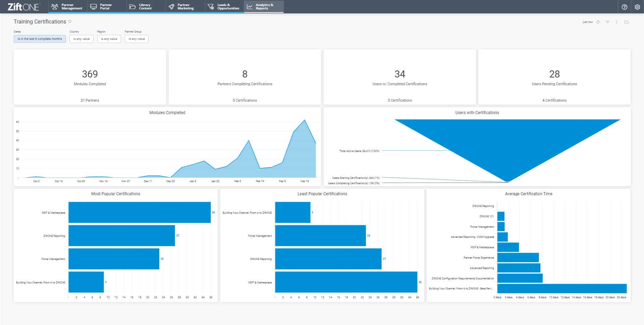Go to Partner Management menu
This screenshot has width=644, height=325.
click(x=68, y=7)
